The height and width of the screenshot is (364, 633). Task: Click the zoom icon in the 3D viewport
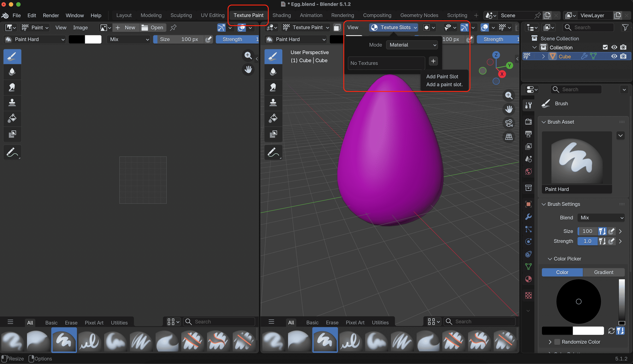click(x=509, y=95)
